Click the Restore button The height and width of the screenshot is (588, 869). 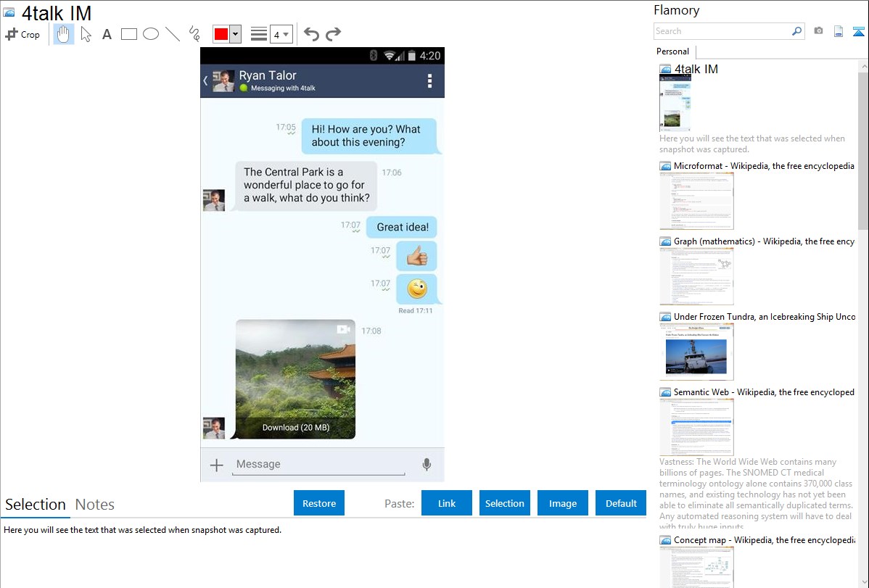click(319, 503)
